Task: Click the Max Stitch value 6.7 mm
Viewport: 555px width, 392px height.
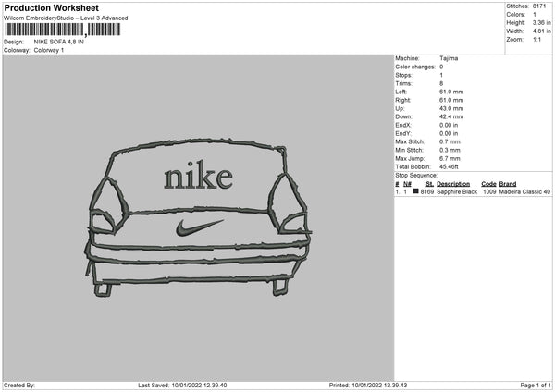Action: 450,141
